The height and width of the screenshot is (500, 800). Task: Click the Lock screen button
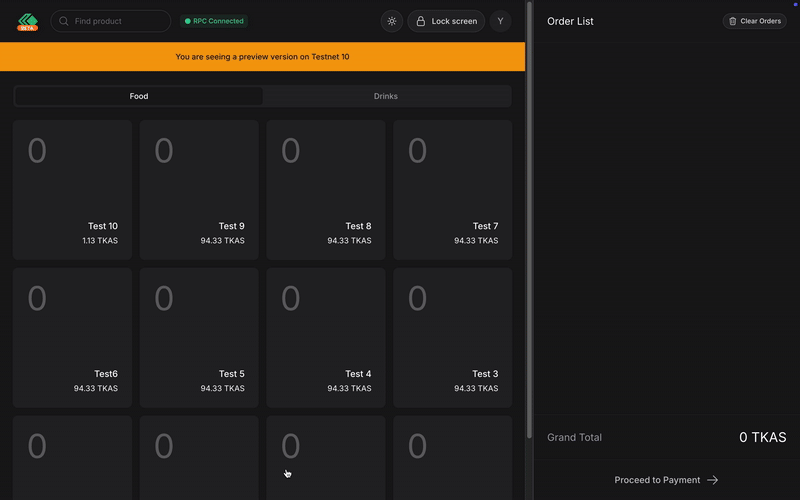pos(446,21)
